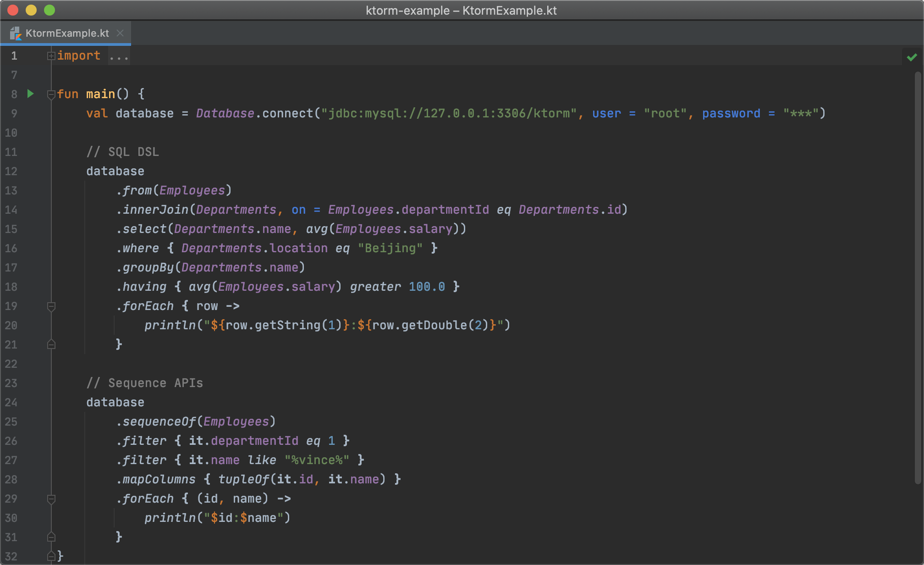Click the Kotlin file icon in tab
Viewport: 924px width, 565px height.
tap(16, 33)
